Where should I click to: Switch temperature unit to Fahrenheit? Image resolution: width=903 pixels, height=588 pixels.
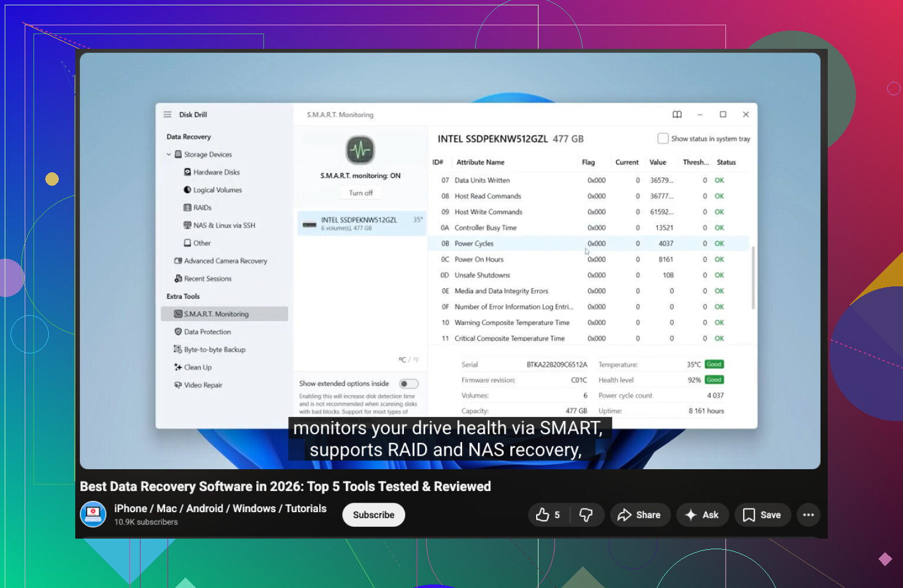pyautogui.click(x=416, y=359)
